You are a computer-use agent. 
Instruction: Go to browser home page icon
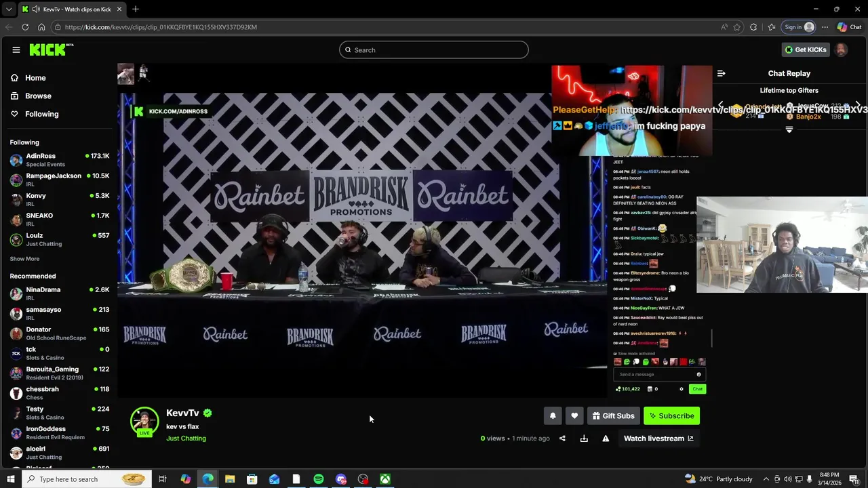(x=41, y=27)
